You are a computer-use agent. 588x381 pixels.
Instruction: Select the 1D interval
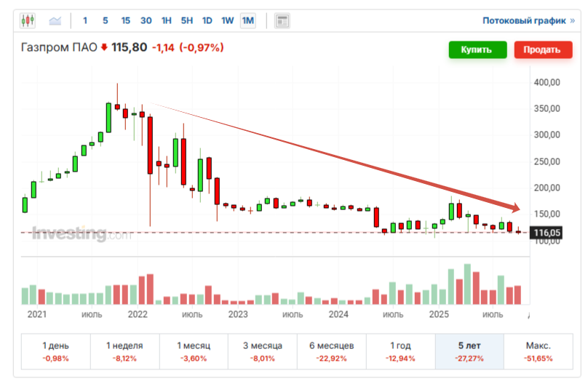(x=207, y=20)
